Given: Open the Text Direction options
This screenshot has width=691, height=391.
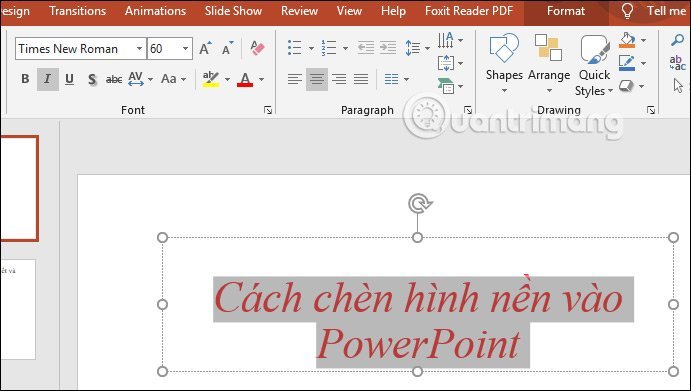Looking at the screenshot, I should (x=450, y=40).
